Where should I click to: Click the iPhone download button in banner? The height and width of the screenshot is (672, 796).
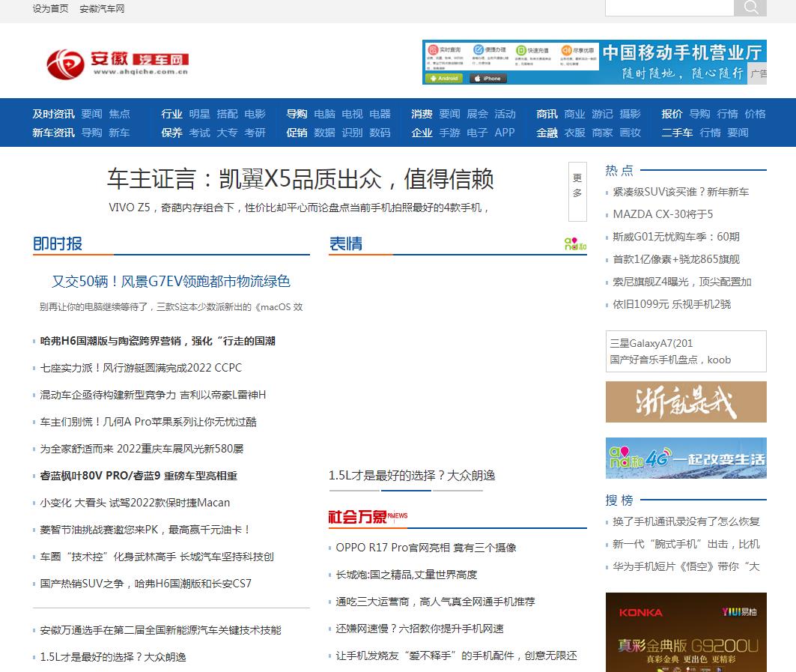[x=487, y=78]
